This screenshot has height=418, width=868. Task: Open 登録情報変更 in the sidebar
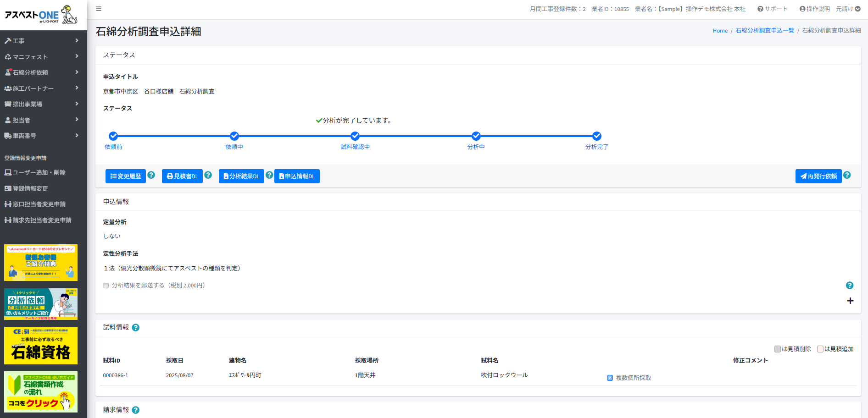(30, 188)
